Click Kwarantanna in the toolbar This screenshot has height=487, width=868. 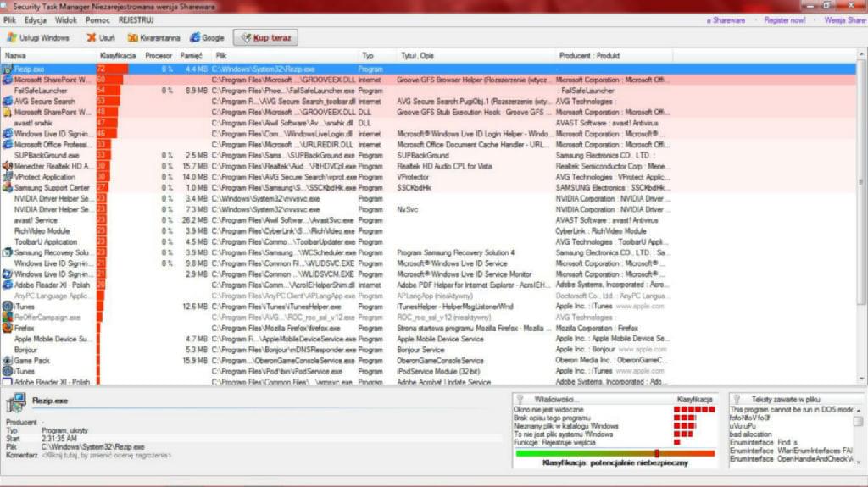tap(154, 37)
